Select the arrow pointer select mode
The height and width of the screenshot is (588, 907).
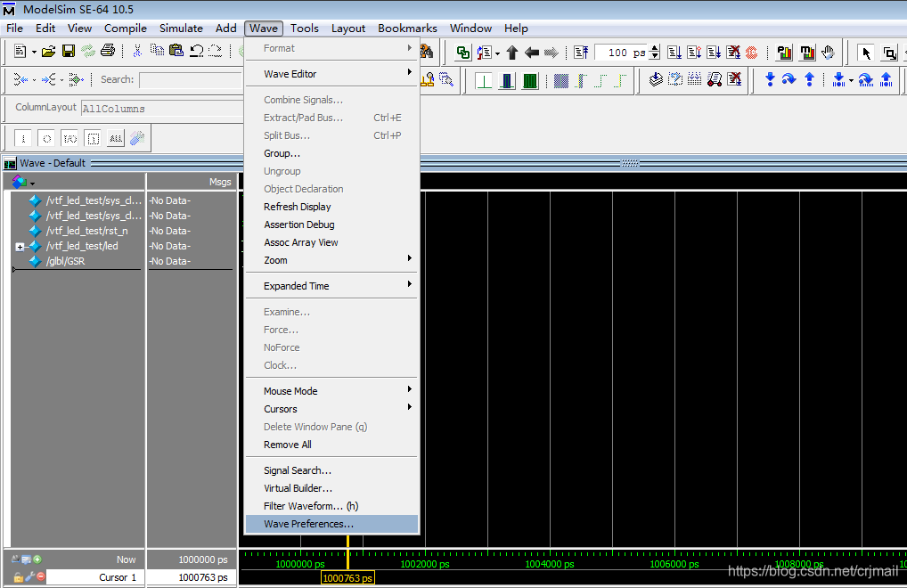click(867, 53)
